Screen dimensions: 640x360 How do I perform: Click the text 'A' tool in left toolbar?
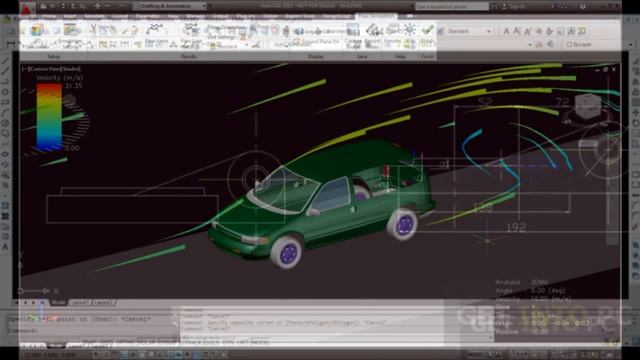point(5,247)
